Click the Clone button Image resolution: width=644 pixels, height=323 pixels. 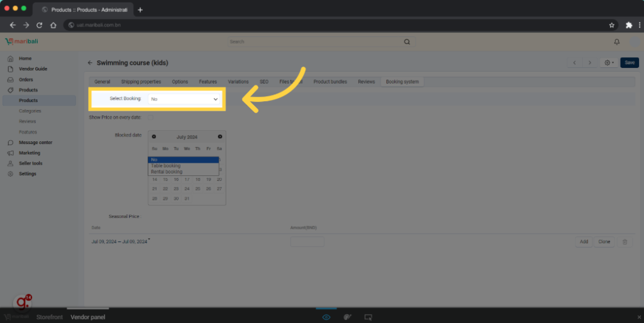pos(604,242)
